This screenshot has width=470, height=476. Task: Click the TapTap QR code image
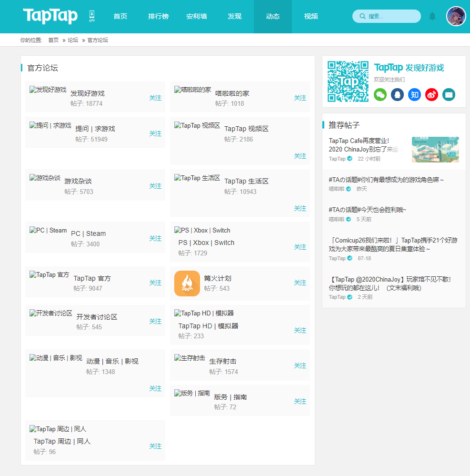348,81
